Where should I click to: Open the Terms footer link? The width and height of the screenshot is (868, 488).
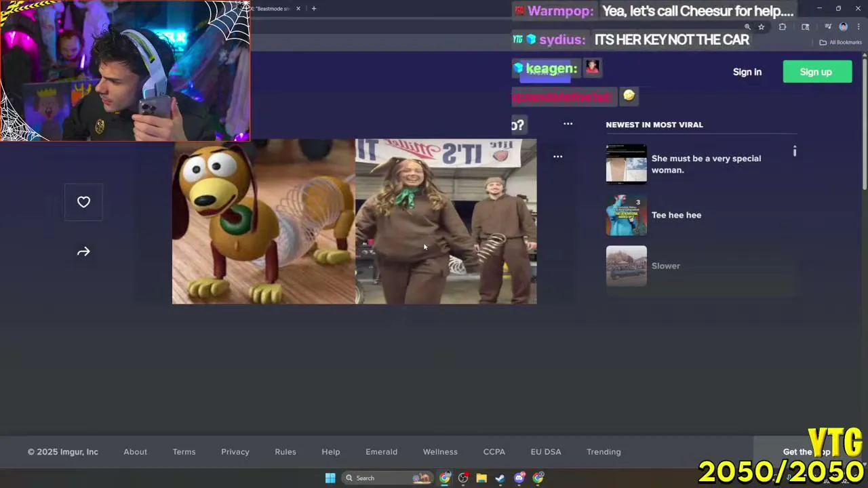click(x=184, y=452)
